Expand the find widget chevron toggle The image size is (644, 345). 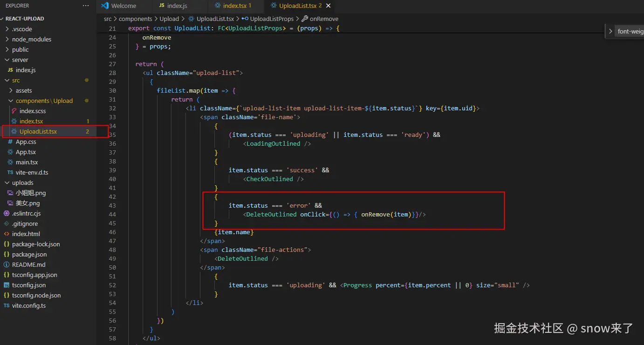[610, 31]
